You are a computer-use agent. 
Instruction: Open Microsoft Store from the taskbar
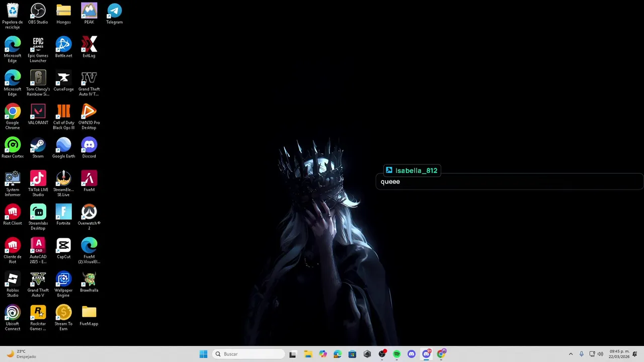point(352,354)
